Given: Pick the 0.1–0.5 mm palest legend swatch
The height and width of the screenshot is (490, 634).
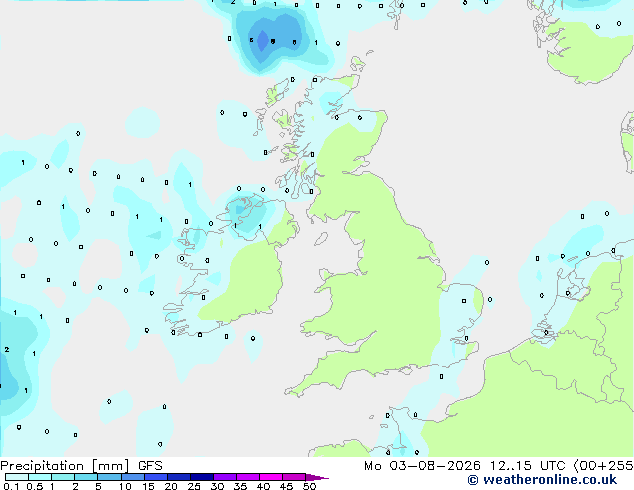Looking at the screenshot, I should coord(17,477).
